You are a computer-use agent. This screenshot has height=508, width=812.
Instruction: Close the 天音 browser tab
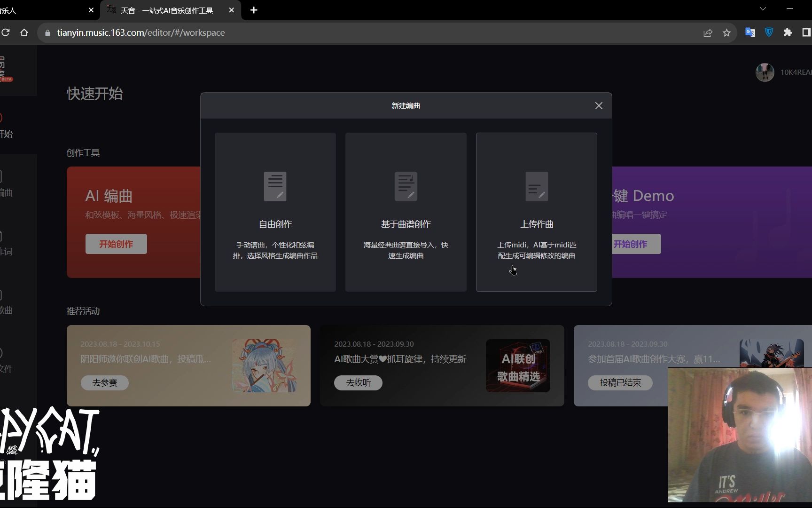coord(231,10)
